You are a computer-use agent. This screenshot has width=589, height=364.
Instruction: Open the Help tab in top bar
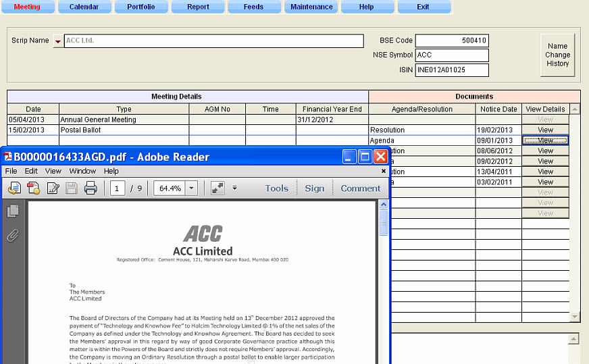click(x=367, y=7)
